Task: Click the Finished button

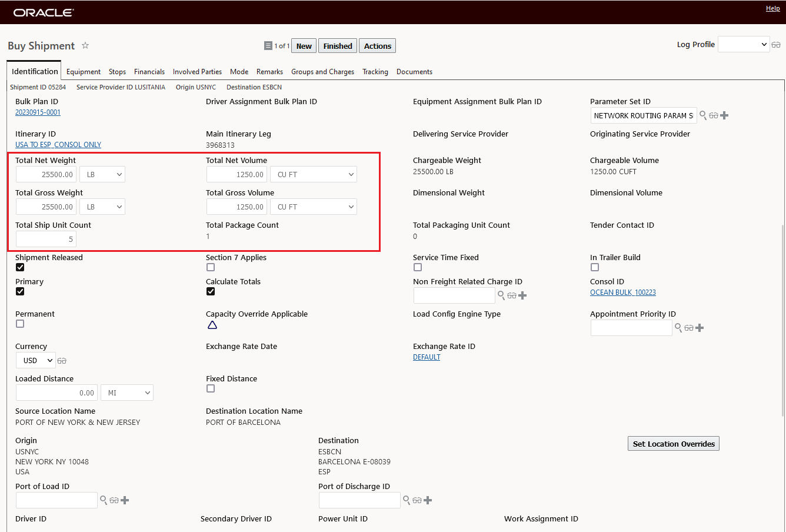Action: tap(338, 46)
